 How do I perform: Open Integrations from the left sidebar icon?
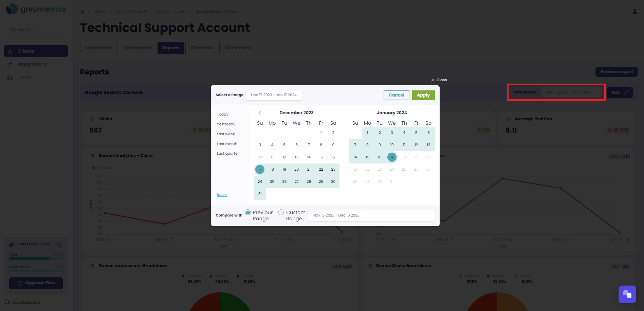pos(10,64)
